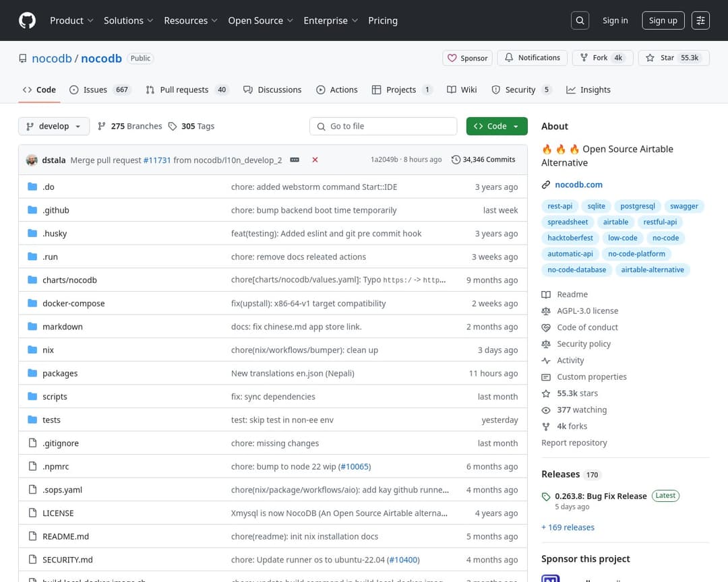This screenshot has height=582, width=728.
Task: Switch to the Security tab
Action: pos(521,90)
